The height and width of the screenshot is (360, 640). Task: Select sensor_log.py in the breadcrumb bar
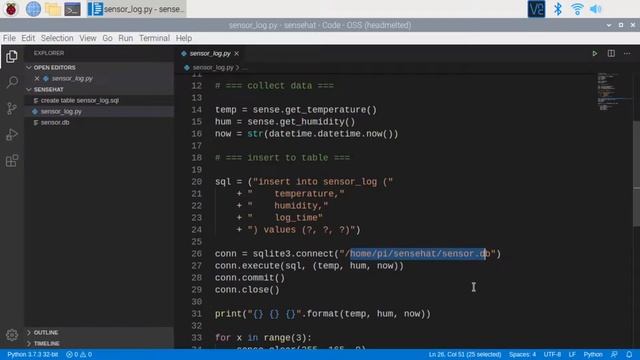pyautogui.click(x=213, y=68)
